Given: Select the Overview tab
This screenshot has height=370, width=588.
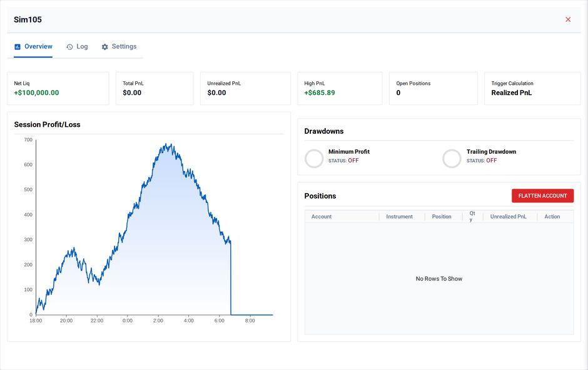Looking at the screenshot, I should (33, 47).
